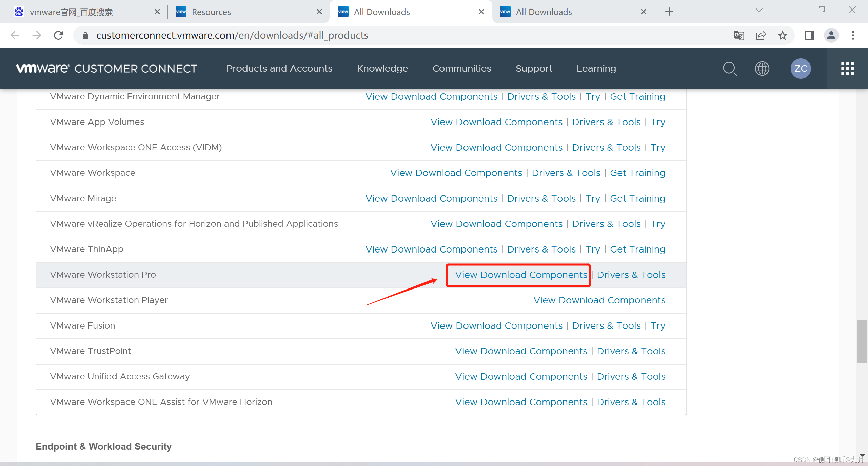Toggle the browser side panel icon
Screen dimensions: 868x466
[x=809, y=35]
